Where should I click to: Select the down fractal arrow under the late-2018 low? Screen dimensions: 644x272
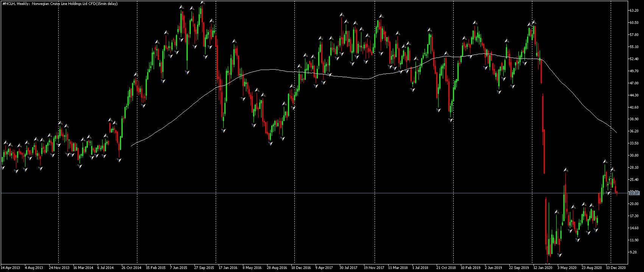tap(451, 120)
